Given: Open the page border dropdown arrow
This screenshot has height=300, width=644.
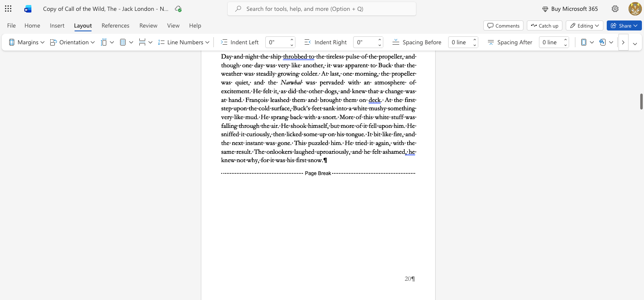Looking at the screenshot, I should click(x=592, y=42).
